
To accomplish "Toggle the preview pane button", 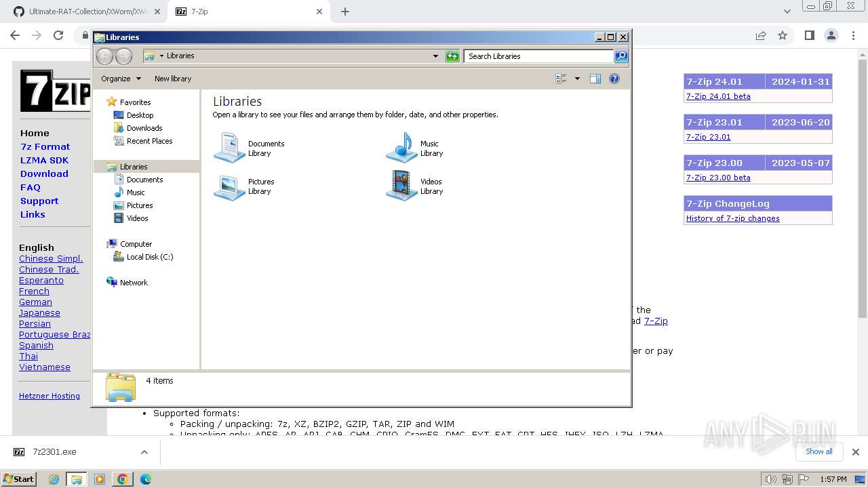I will (595, 79).
